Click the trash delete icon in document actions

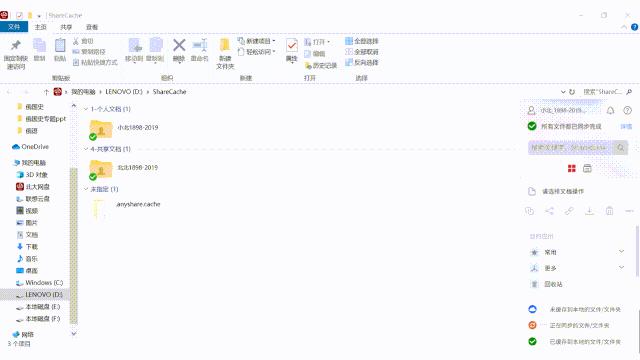pyautogui.click(x=609, y=211)
